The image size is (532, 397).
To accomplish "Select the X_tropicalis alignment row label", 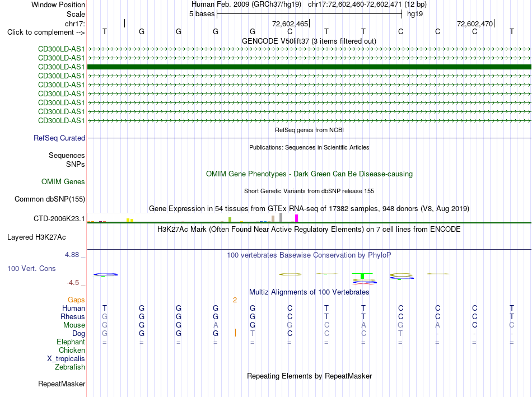I will [x=66, y=359].
